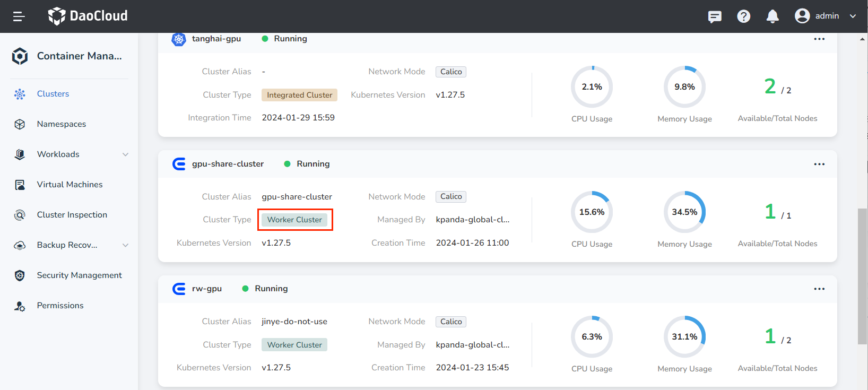Image resolution: width=868 pixels, height=390 pixels.
Task: Go to Namespaces in sidebar
Action: click(61, 124)
